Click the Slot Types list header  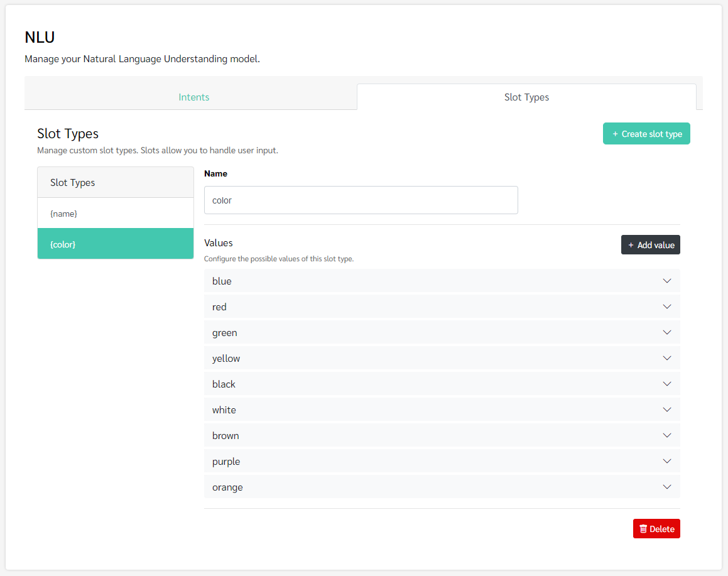click(x=116, y=182)
